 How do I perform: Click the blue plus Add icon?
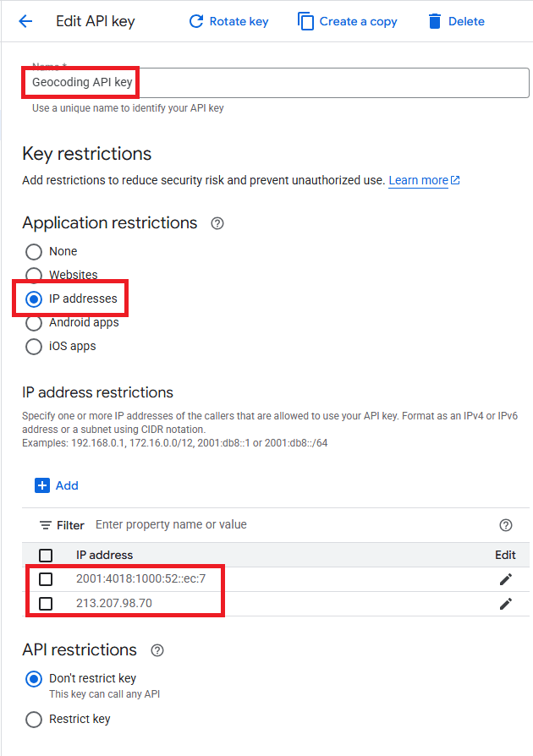tap(42, 485)
